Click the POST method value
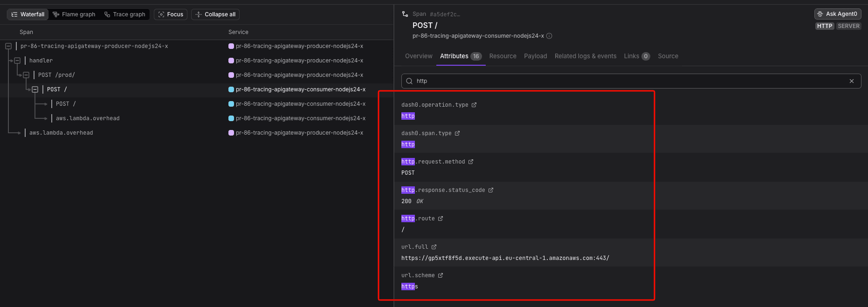 coord(408,173)
